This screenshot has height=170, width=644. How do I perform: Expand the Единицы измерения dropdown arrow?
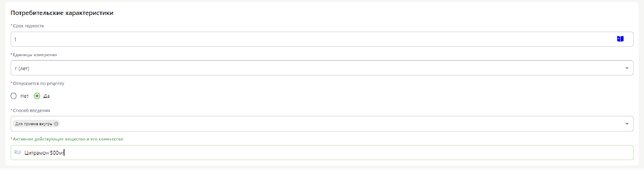(x=627, y=68)
